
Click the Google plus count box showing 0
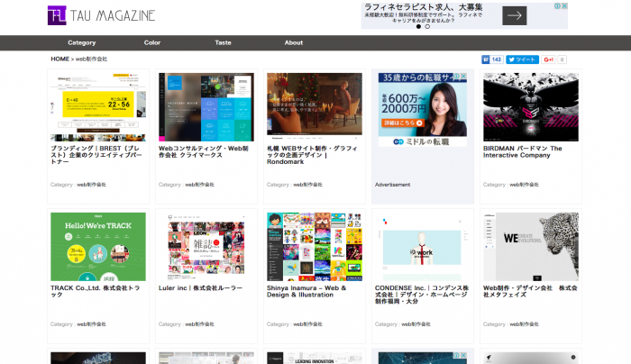pyautogui.click(x=562, y=59)
